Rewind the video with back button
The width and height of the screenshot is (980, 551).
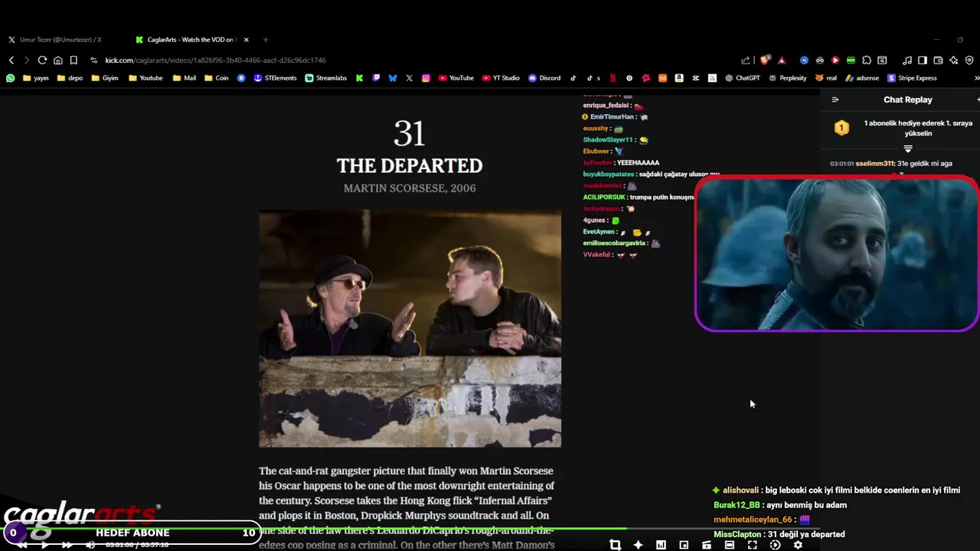[22, 545]
